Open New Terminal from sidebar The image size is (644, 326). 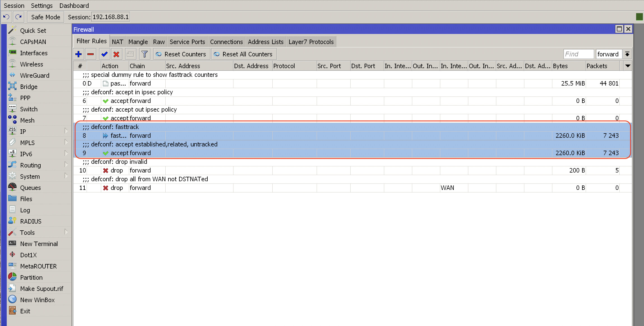[x=39, y=244]
